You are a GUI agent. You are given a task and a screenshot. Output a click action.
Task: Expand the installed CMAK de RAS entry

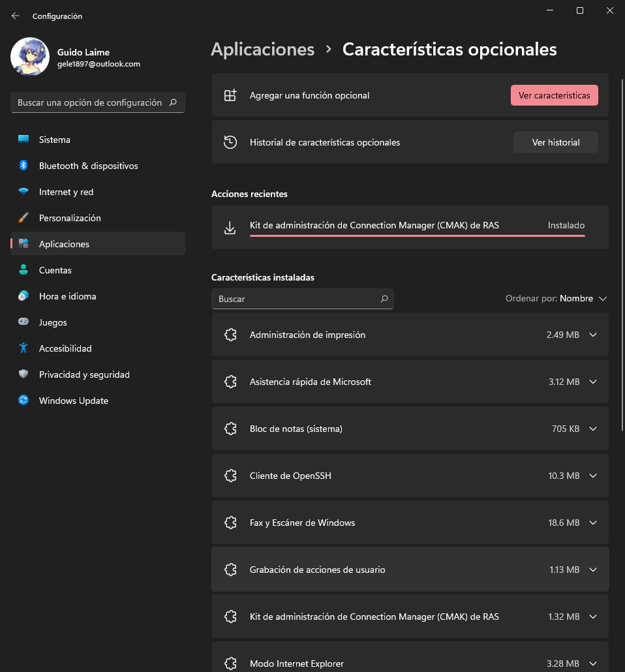(593, 617)
